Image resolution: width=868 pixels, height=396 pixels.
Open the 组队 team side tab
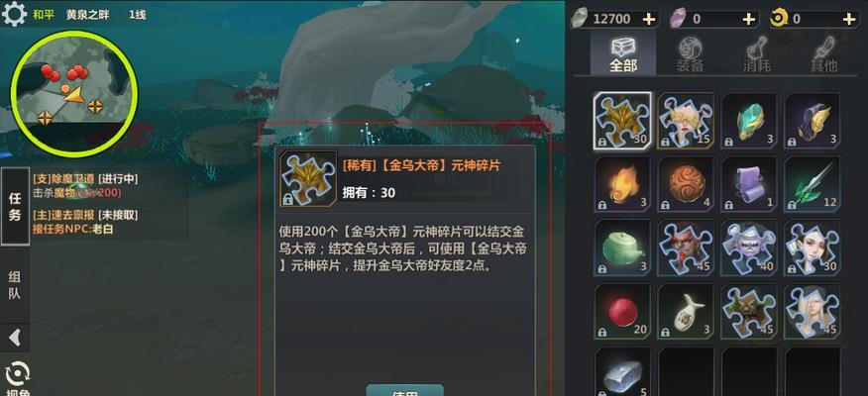(15, 285)
